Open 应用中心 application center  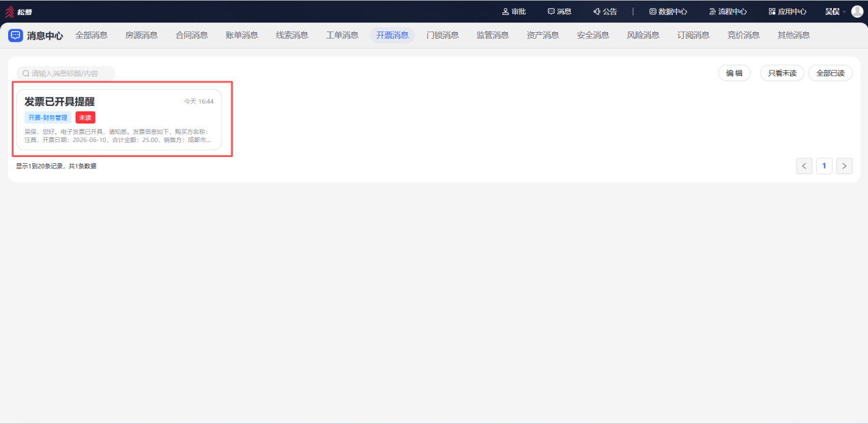click(x=787, y=12)
